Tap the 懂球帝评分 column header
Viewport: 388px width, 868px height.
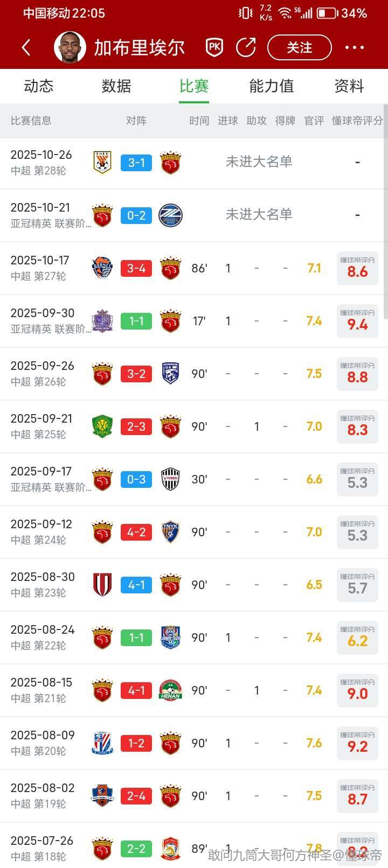[357, 121]
